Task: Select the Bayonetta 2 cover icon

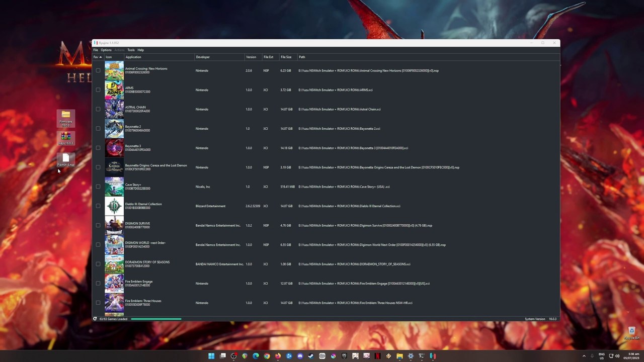Action: (114, 129)
